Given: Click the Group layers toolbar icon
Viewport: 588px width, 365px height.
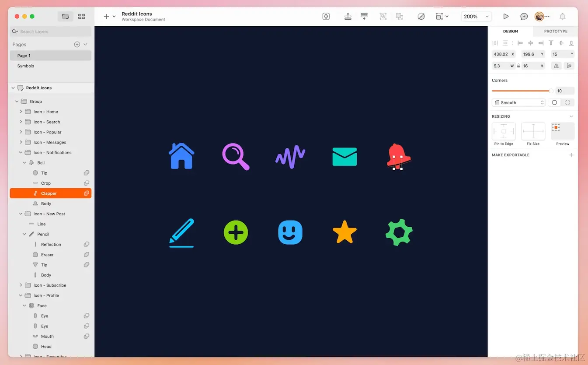Looking at the screenshot, I should [x=383, y=16].
